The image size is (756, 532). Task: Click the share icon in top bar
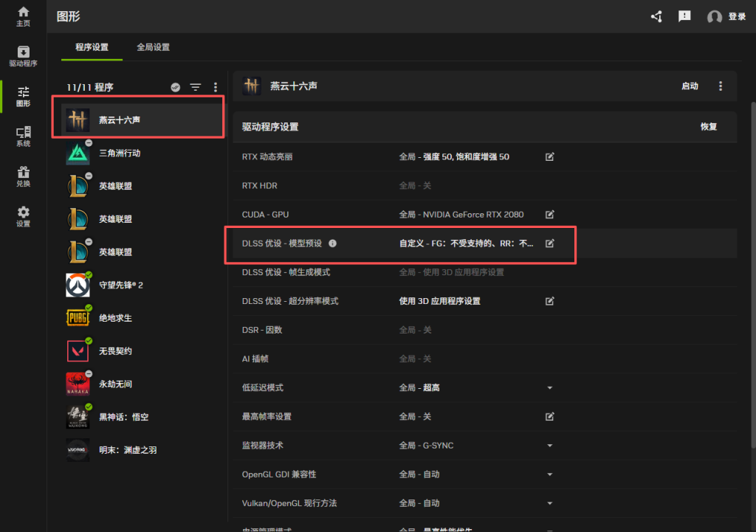pyautogui.click(x=656, y=16)
